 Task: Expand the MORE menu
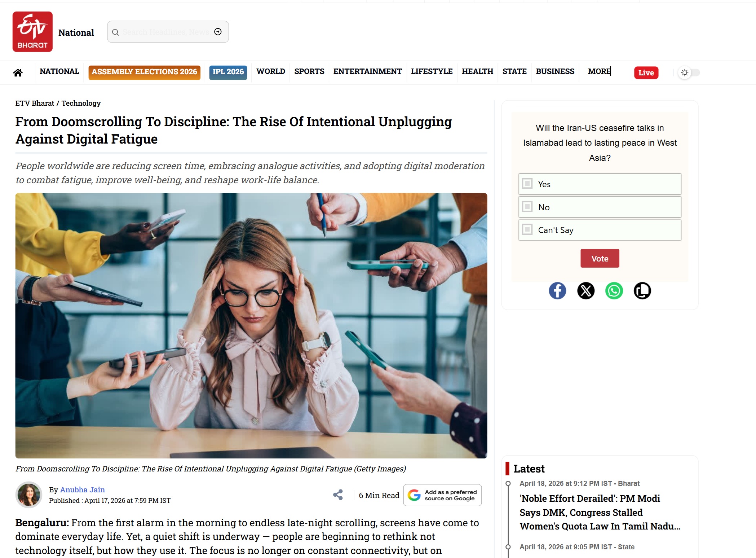tap(599, 71)
